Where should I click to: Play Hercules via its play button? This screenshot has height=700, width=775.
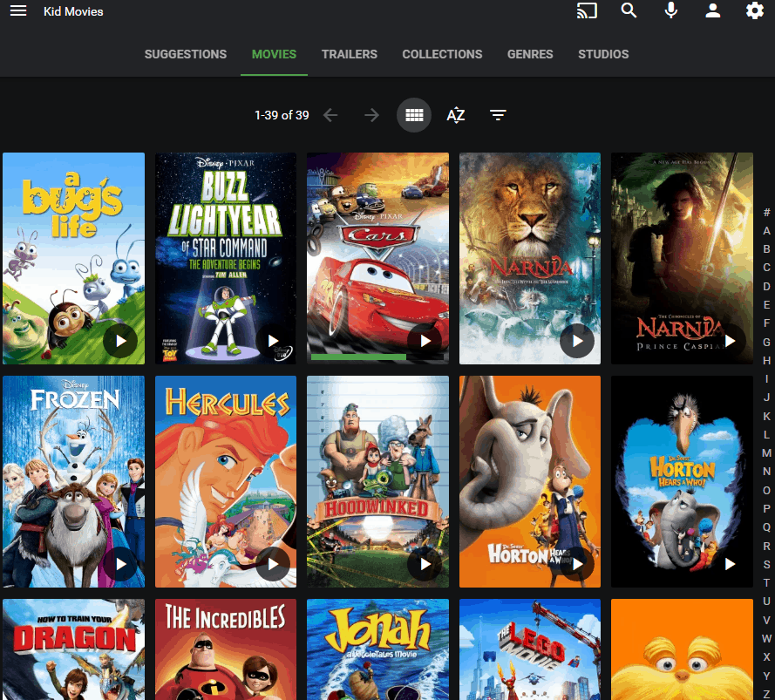tap(273, 563)
